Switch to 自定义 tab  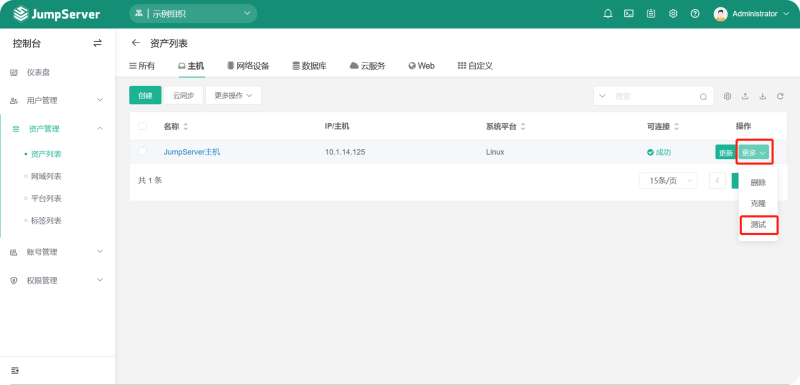click(x=475, y=66)
